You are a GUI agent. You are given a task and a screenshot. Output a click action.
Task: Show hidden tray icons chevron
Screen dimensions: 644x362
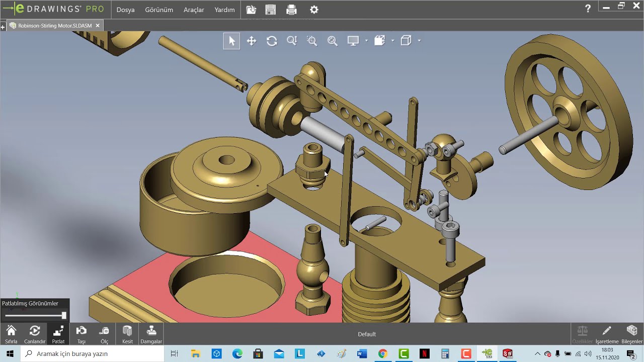[x=537, y=354]
